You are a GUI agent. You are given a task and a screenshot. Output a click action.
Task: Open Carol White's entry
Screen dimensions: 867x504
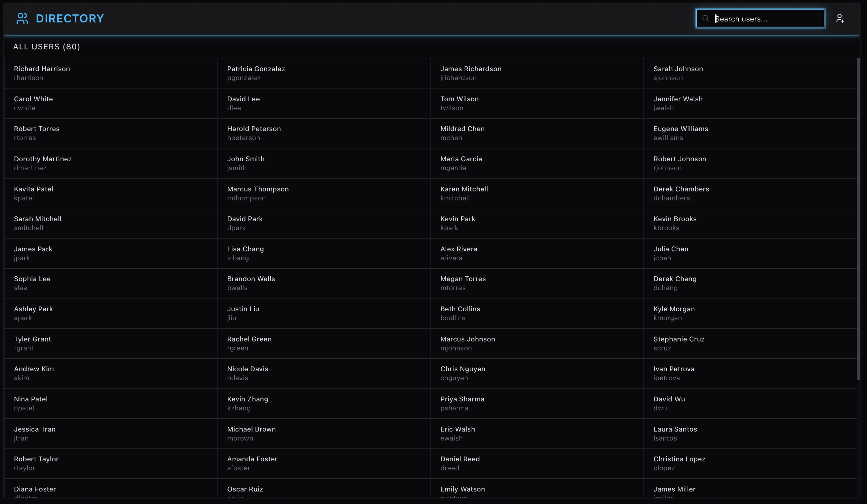(x=111, y=104)
